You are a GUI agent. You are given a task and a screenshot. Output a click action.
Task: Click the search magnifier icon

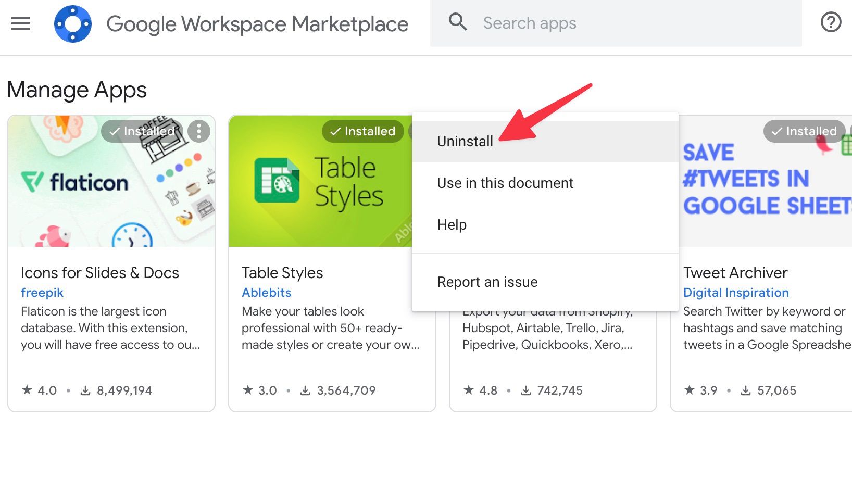click(x=457, y=22)
